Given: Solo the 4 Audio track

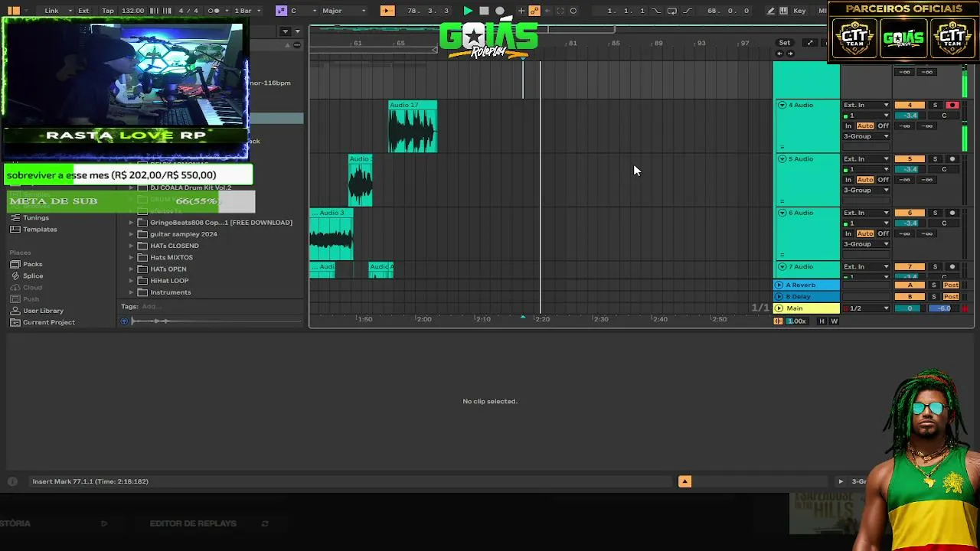Looking at the screenshot, I should (935, 105).
